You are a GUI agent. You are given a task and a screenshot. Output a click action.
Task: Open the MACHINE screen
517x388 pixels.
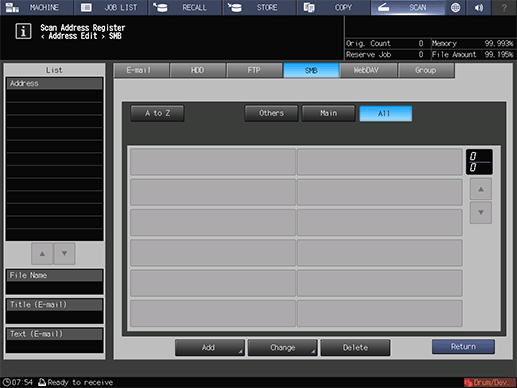click(x=37, y=7)
